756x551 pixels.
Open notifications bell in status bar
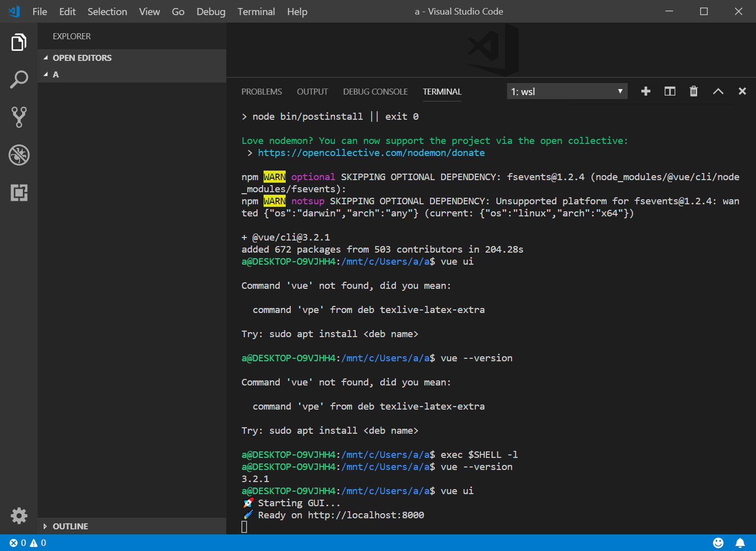point(740,542)
